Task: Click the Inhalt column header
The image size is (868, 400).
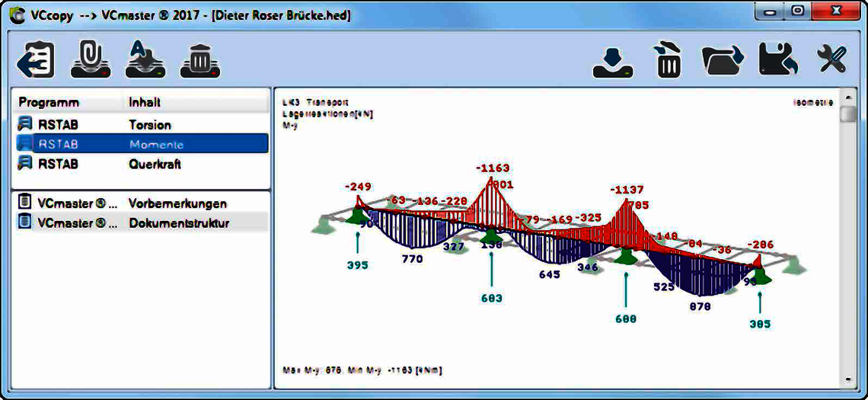Action: pos(145,103)
